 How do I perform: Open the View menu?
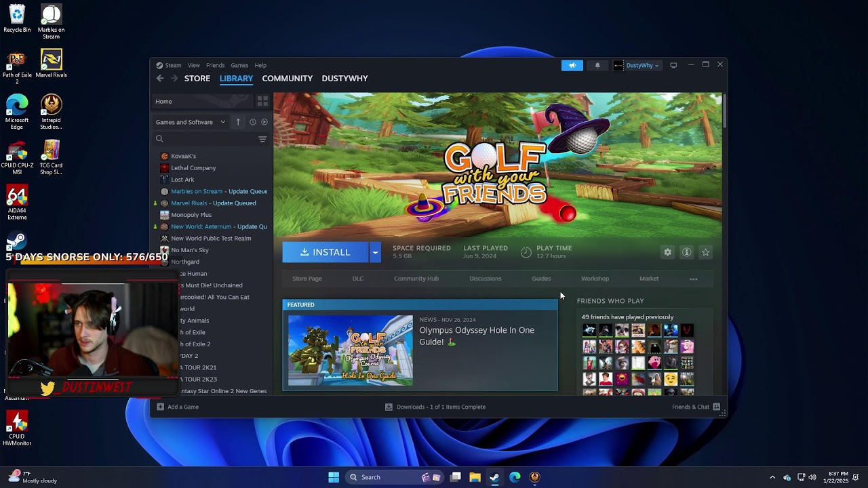[194, 65]
